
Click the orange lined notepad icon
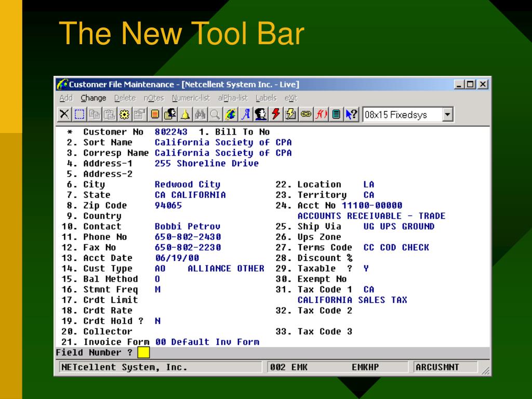click(x=155, y=114)
